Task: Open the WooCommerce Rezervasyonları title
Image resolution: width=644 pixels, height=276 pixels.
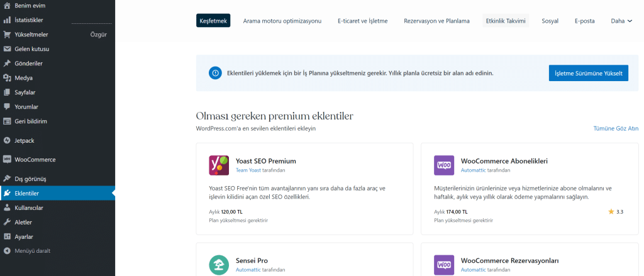Action: click(x=509, y=261)
